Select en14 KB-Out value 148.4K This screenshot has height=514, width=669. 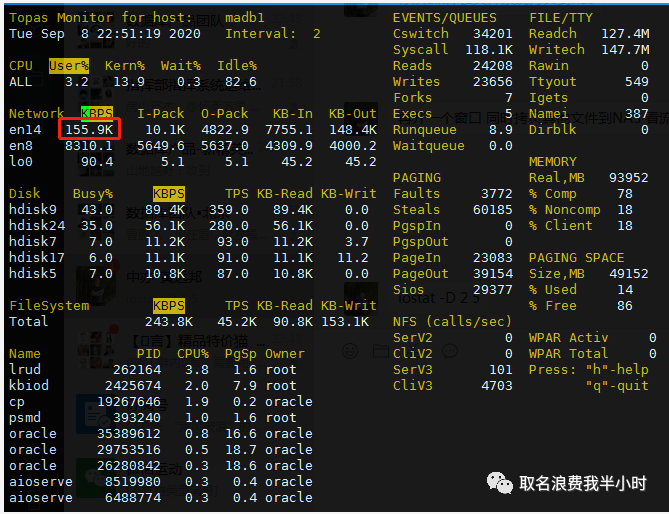coord(353,129)
